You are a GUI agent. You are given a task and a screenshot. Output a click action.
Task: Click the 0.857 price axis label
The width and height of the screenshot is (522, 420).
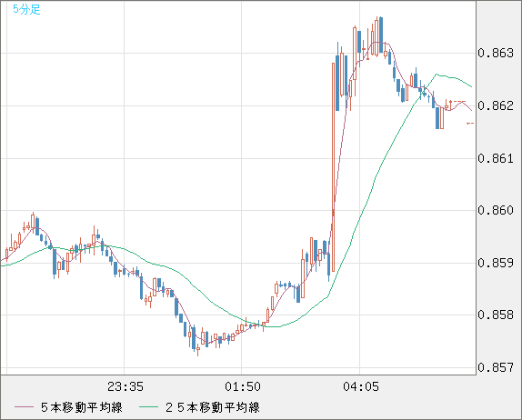(x=496, y=367)
